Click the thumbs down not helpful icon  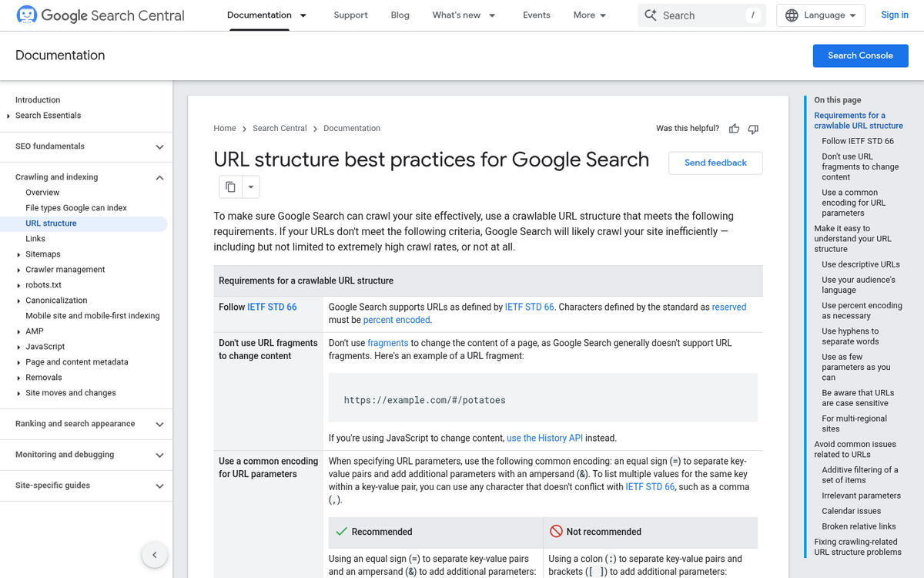(753, 129)
